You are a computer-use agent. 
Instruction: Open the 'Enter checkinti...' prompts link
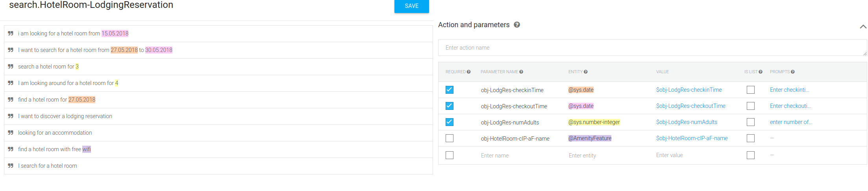click(x=789, y=90)
